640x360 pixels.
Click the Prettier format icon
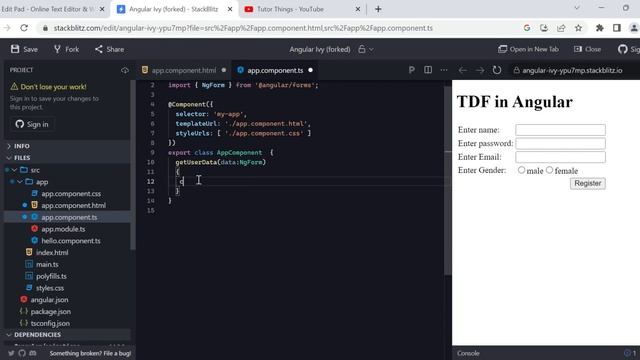411,70
